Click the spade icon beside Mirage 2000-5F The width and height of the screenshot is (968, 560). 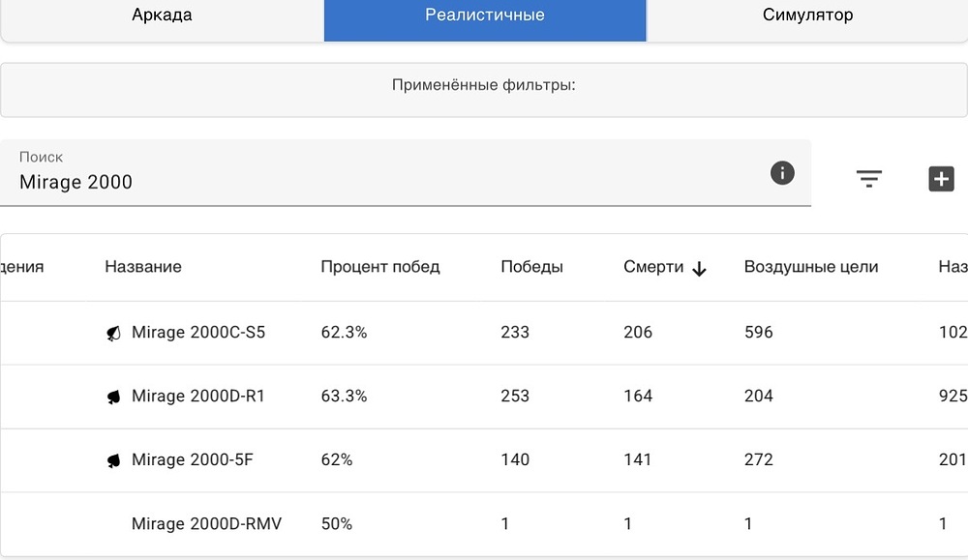click(113, 460)
